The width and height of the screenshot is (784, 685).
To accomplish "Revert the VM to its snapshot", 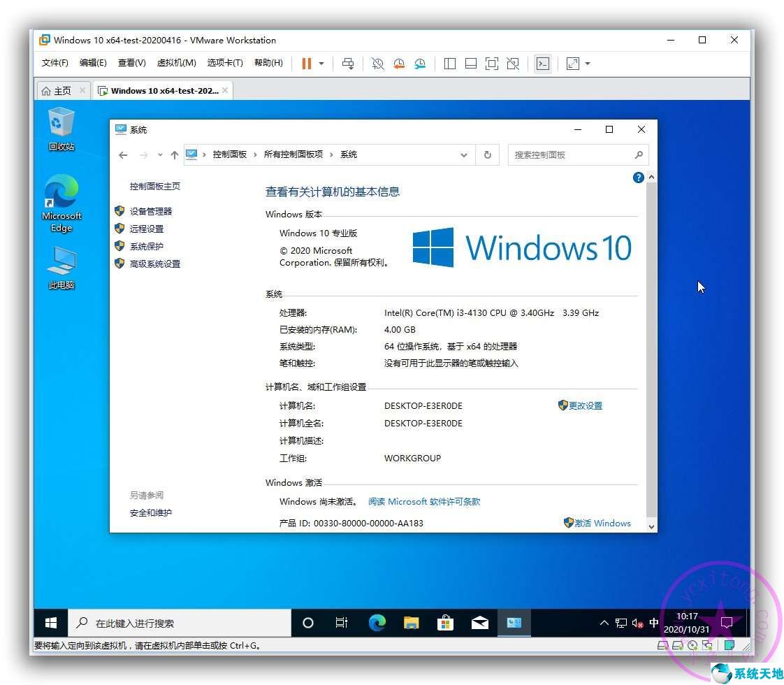I will pyautogui.click(x=399, y=64).
